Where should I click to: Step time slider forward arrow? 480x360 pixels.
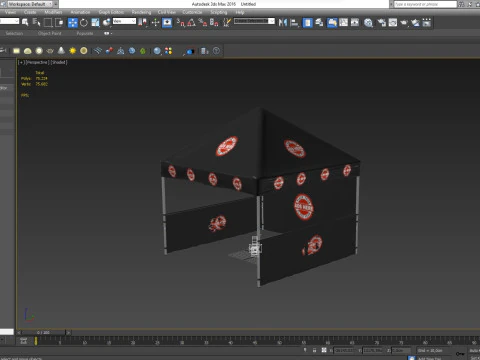coord(68,332)
